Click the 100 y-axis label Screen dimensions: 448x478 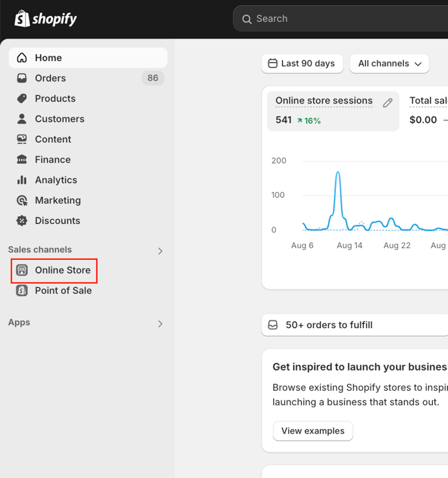tap(278, 195)
